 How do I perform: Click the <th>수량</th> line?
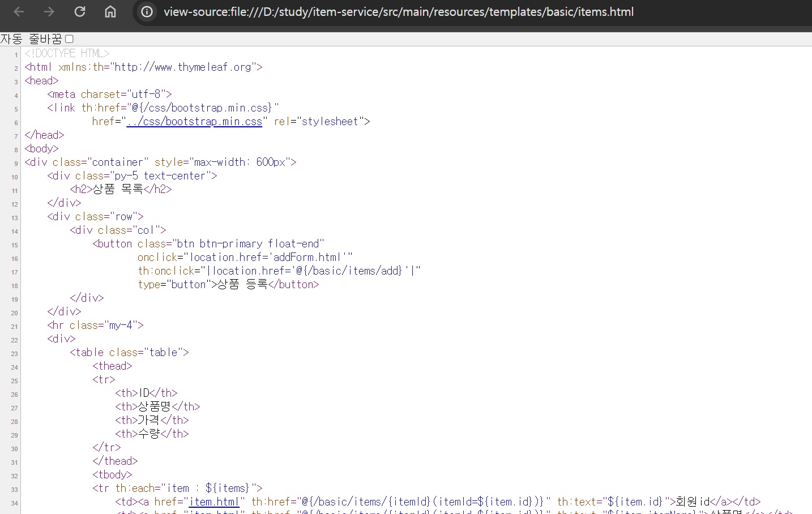point(152,434)
